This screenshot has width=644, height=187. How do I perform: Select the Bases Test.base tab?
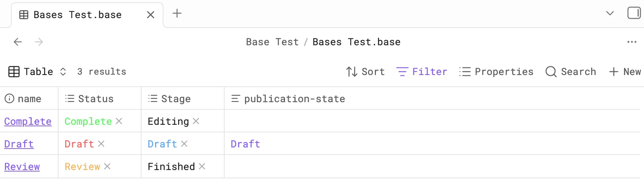pyautogui.click(x=87, y=15)
